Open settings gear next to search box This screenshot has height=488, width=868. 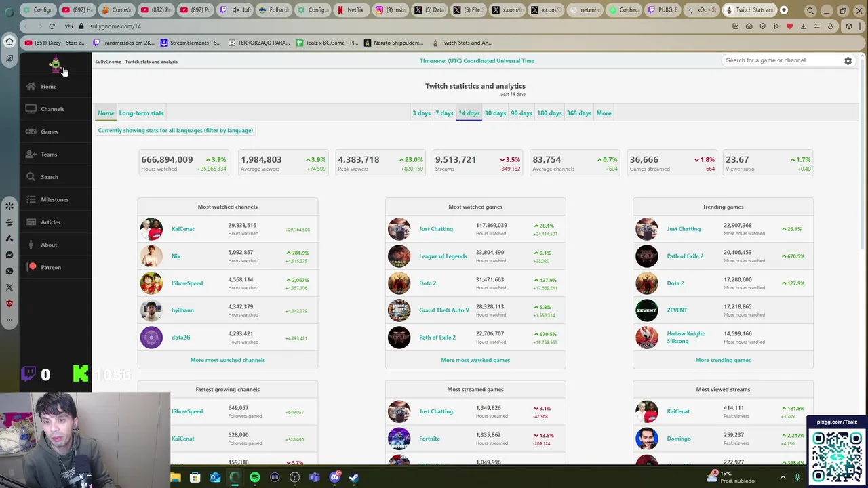tap(848, 60)
